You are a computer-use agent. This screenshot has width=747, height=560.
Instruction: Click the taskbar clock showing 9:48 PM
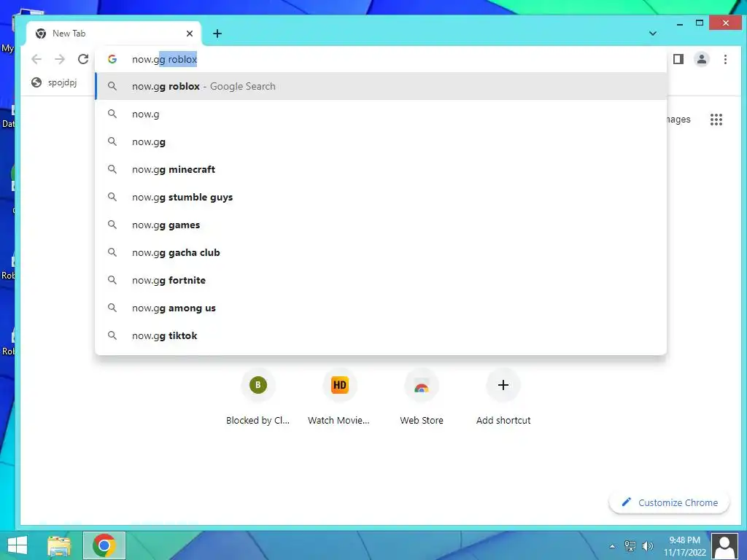(x=684, y=546)
